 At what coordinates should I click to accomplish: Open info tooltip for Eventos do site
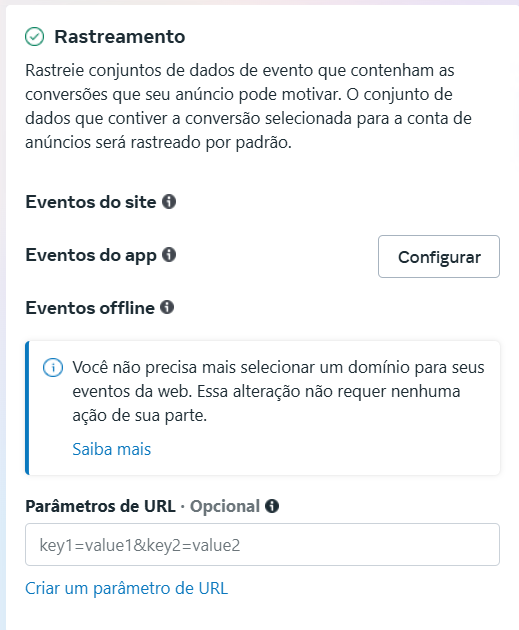pos(169,201)
